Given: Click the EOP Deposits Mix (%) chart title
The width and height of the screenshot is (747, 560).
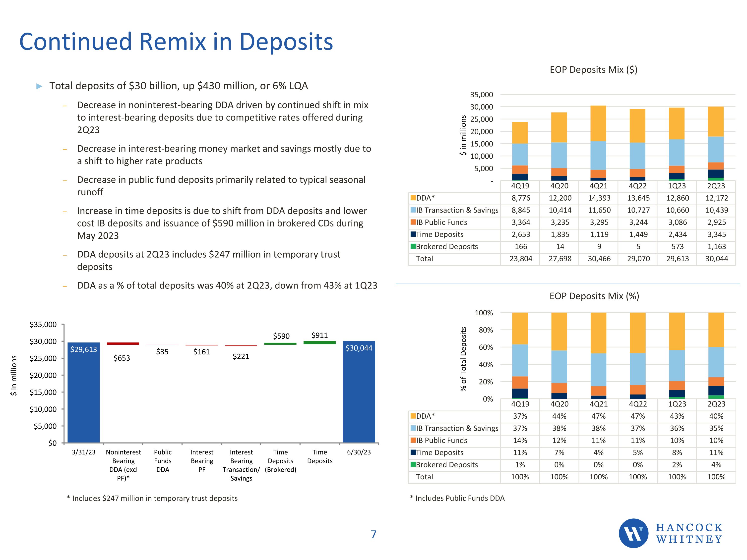Looking at the screenshot, I should coord(594,296).
